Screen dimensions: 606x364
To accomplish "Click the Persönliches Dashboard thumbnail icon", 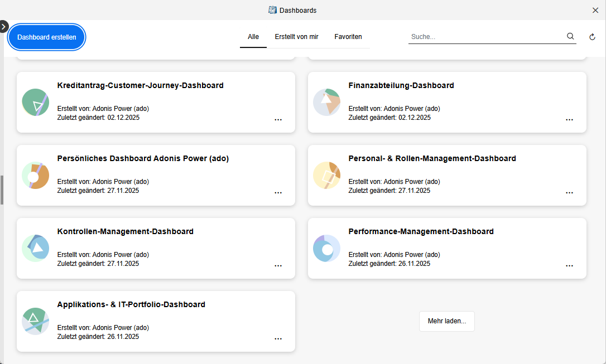I will 36,175.
